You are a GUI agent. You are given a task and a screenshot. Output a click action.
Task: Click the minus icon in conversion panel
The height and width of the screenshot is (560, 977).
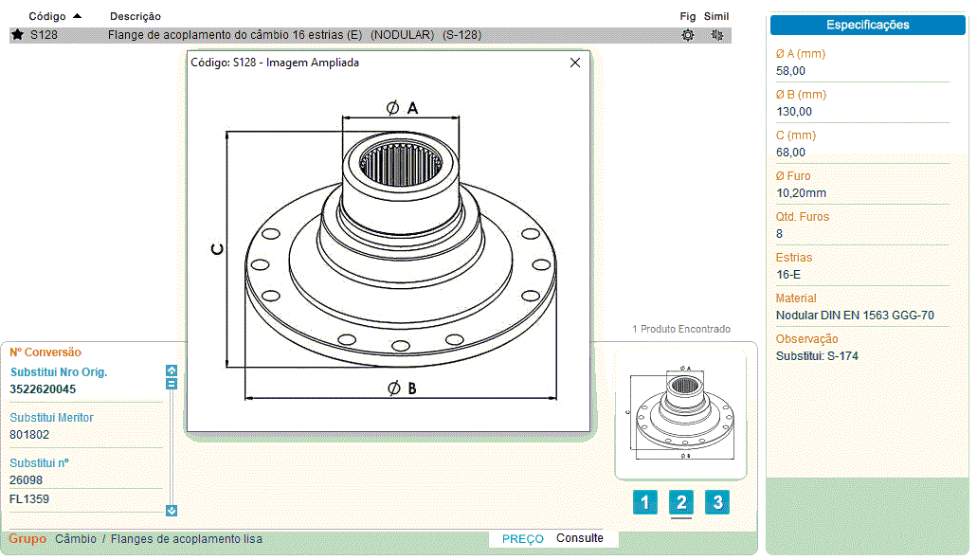tap(172, 384)
